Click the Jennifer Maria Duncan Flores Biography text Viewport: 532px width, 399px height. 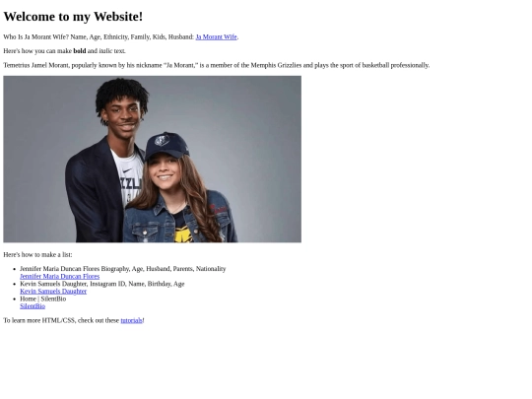click(x=123, y=269)
